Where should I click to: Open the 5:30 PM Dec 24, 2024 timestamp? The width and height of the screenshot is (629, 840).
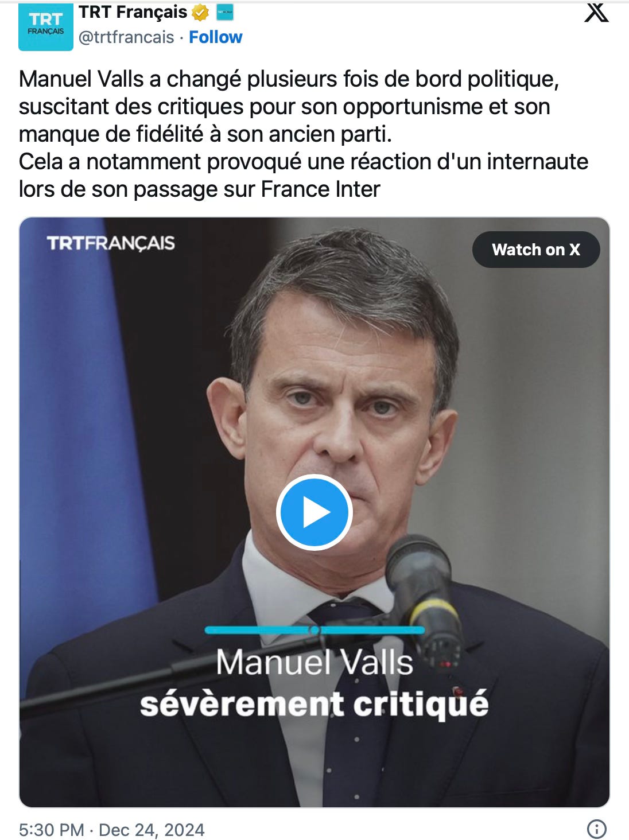coord(111,830)
